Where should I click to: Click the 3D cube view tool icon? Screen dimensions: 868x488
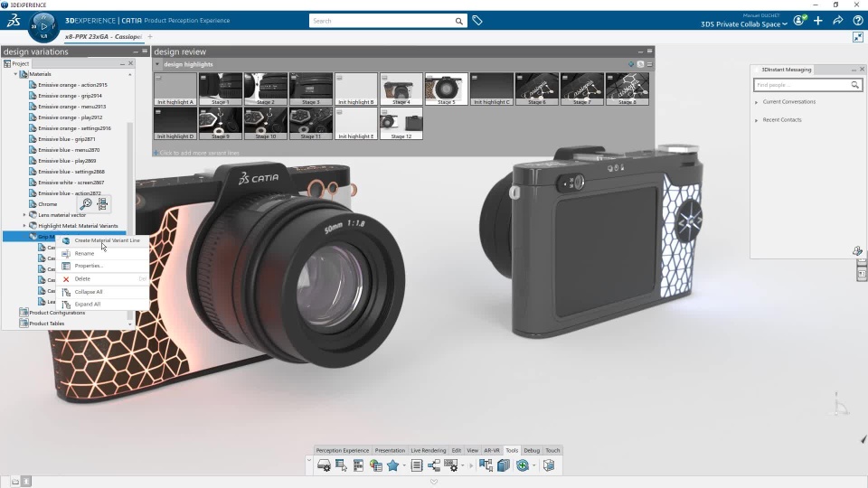pos(549,466)
